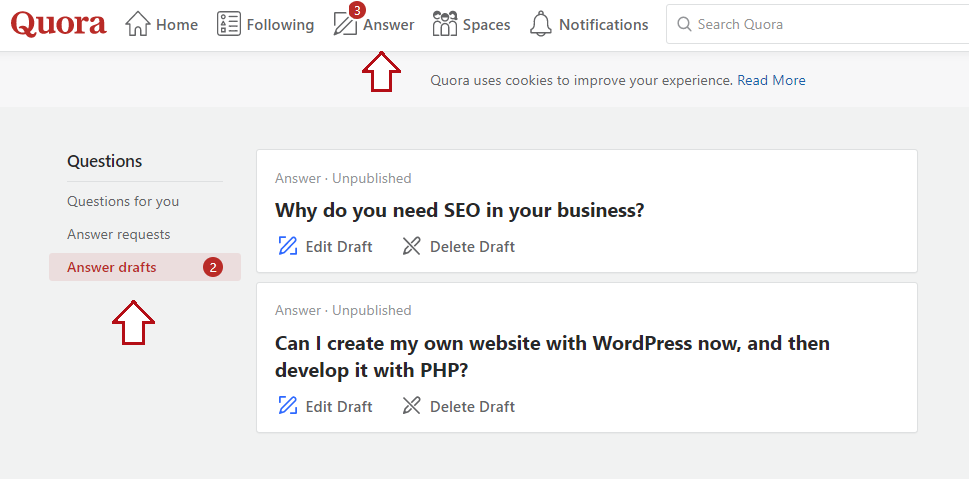Open Spaces via the people icon
This screenshot has width=969, height=479.
(445, 24)
